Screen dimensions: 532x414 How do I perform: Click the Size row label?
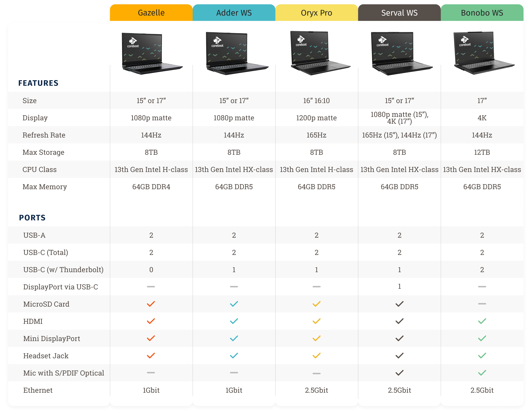tap(30, 101)
